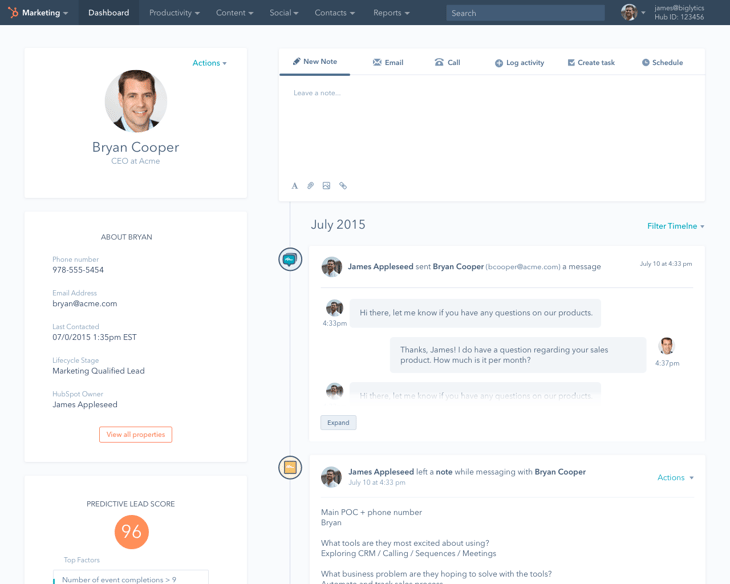Click the Search field in top bar
The width and height of the screenshot is (730, 584).
point(525,13)
